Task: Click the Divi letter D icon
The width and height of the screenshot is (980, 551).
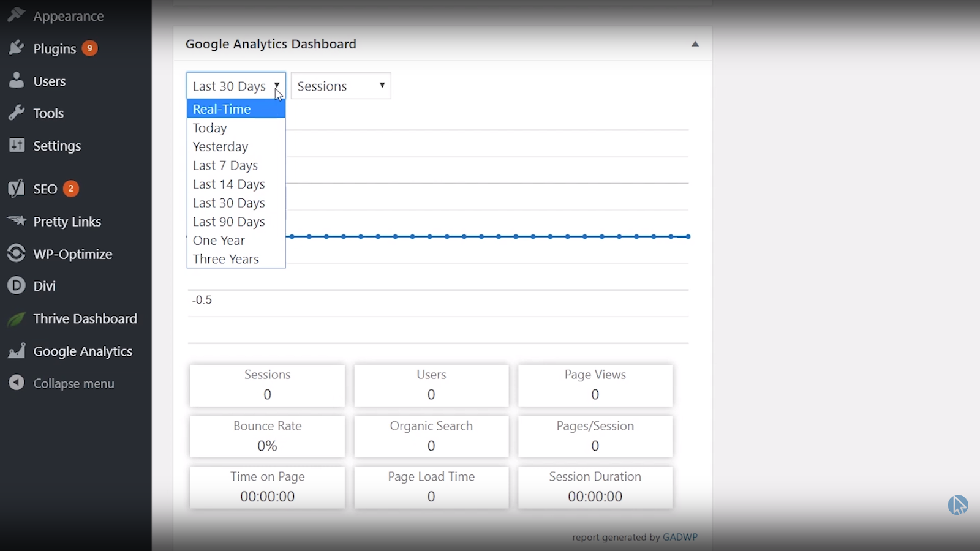Action: [17, 285]
